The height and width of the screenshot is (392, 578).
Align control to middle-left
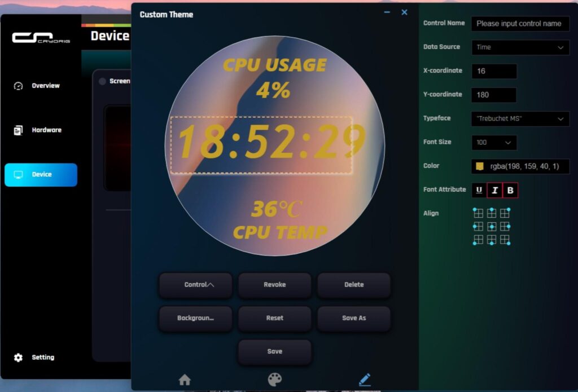pyautogui.click(x=478, y=226)
